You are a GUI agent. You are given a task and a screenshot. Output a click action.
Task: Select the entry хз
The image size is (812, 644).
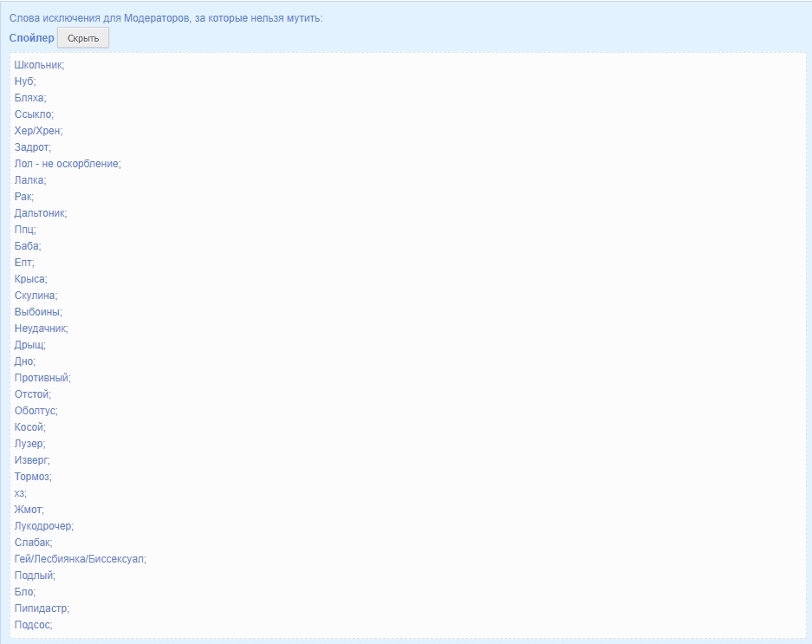coord(20,493)
